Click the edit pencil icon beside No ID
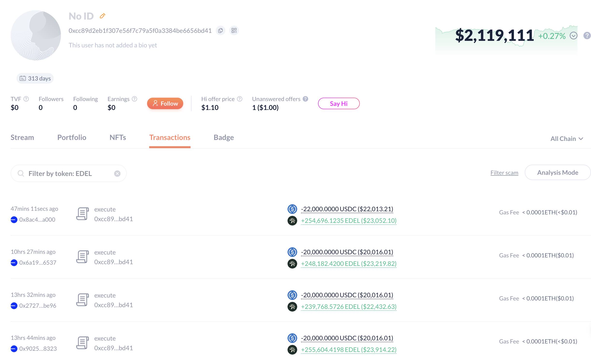The height and width of the screenshot is (364, 591). pos(103,16)
